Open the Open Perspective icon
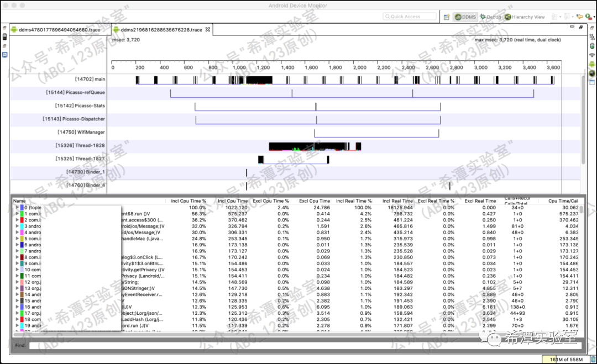Viewport: 597px width, 364px height. [x=446, y=17]
